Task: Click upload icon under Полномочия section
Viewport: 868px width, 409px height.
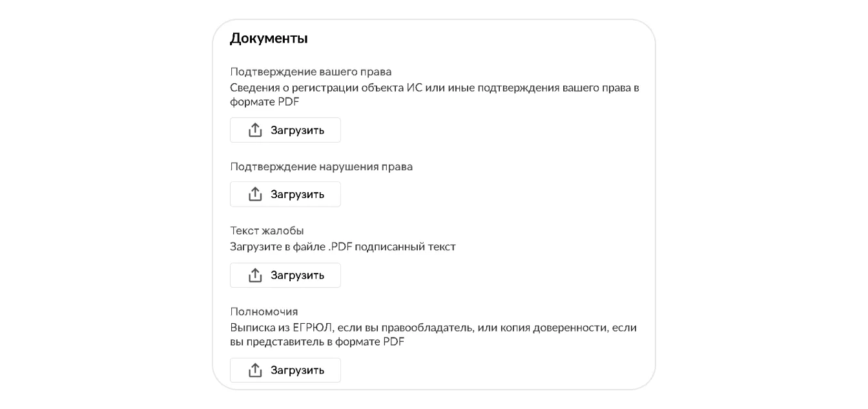Action: tap(255, 370)
